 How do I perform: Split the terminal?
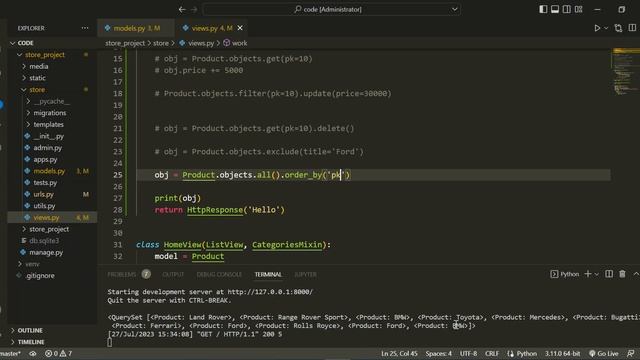pos(609,274)
